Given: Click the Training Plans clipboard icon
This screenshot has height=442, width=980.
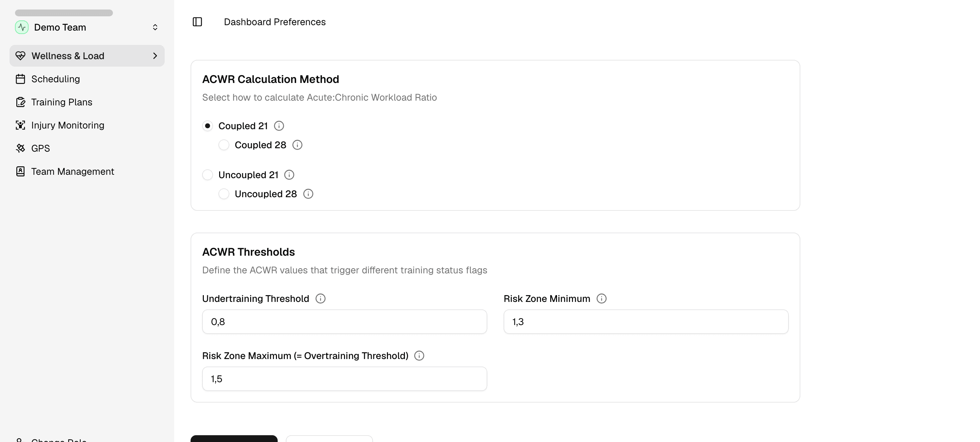Looking at the screenshot, I should [20, 102].
